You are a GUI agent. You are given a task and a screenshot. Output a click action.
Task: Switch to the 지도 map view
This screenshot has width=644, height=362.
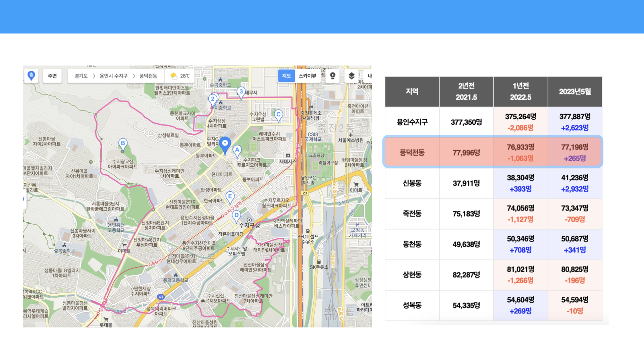pos(286,76)
